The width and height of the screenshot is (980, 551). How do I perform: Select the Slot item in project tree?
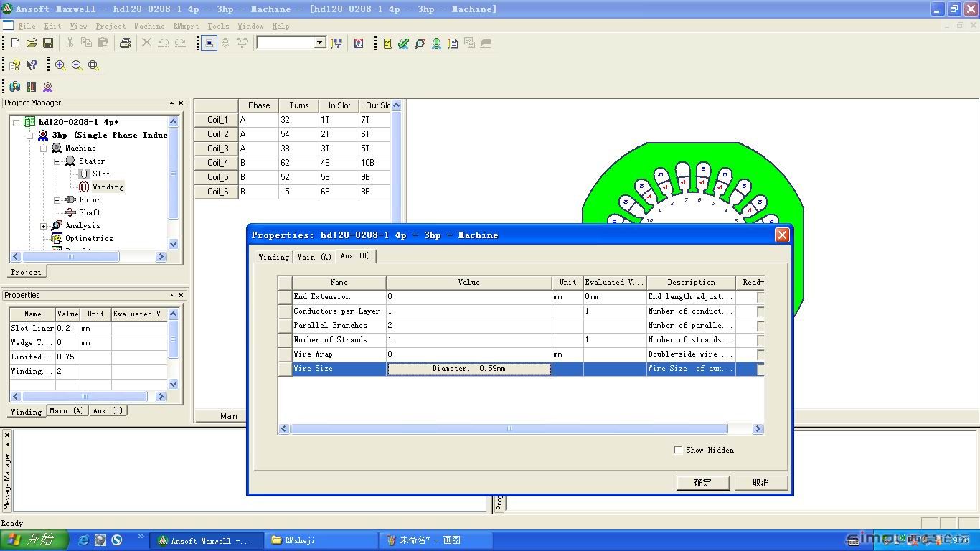point(101,174)
